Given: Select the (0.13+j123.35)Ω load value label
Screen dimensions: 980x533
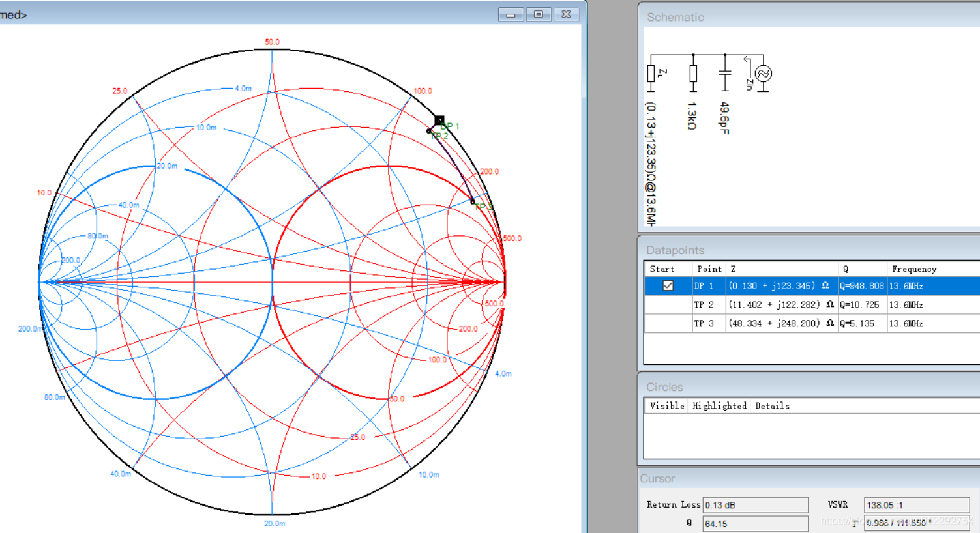Looking at the screenshot, I should [x=651, y=164].
